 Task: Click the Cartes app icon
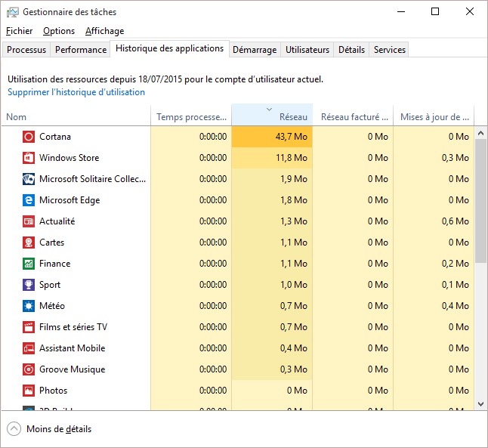pyautogui.click(x=28, y=243)
